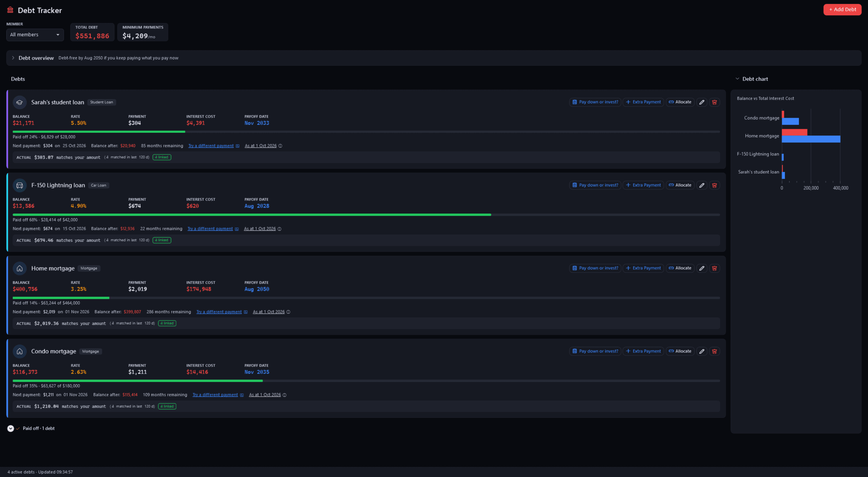Click info icon on Condo mortgage As at date
The height and width of the screenshot is (477, 868).
(284, 395)
